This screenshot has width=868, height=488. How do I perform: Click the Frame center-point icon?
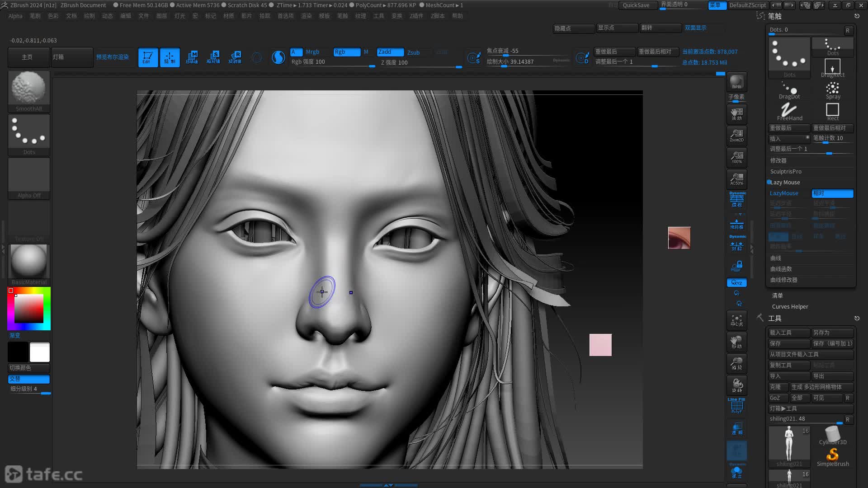[x=736, y=320]
